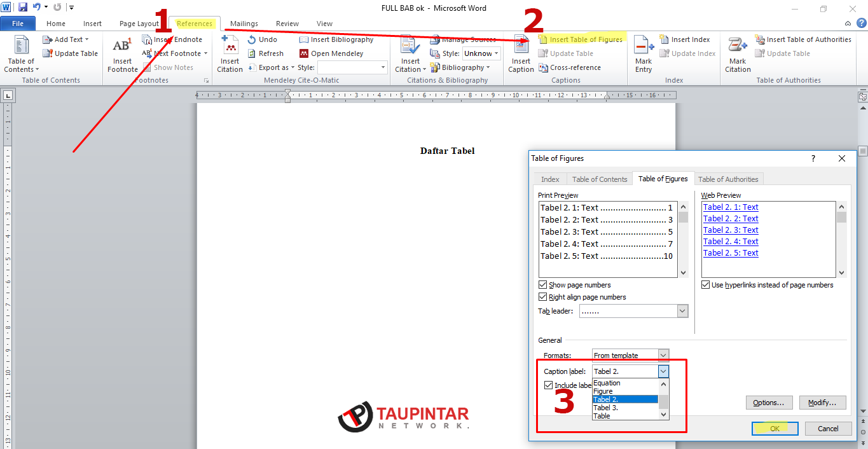This screenshot has width=868, height=449.
Task: Click the Word Help question mark icon
Action: click(x=861, y=23)
